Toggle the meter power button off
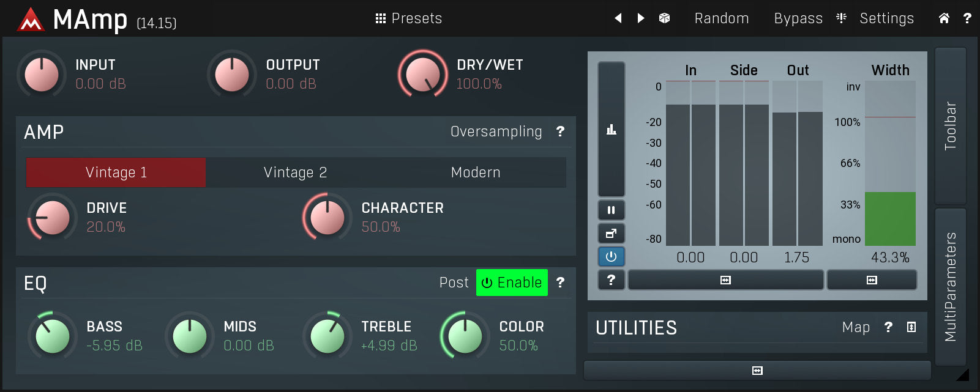Screen dimensions: 980x392 611,256
